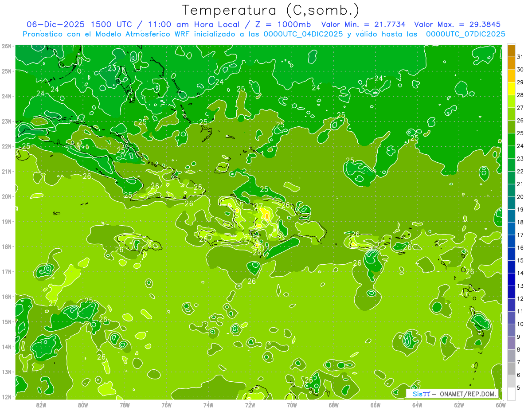The image size is (532, 411).
Task: Click the longitude axis label "82W"
Action: coord(41,405)
